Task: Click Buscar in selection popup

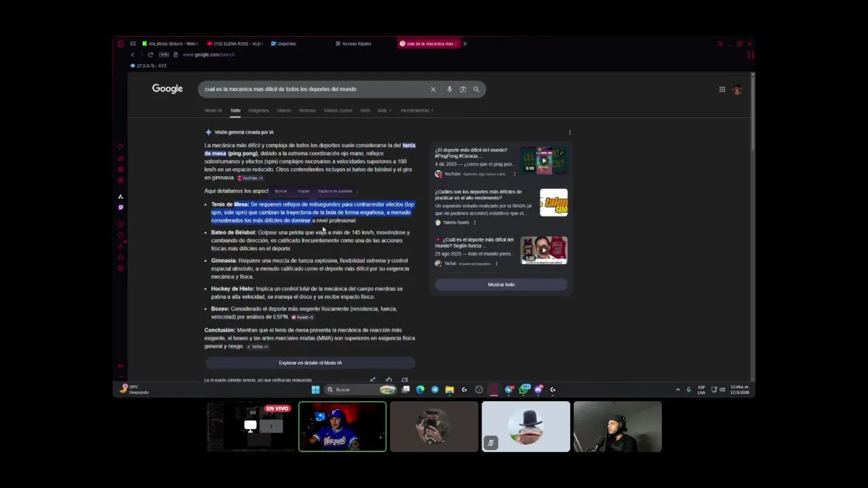Action: [x=281, y=191]
